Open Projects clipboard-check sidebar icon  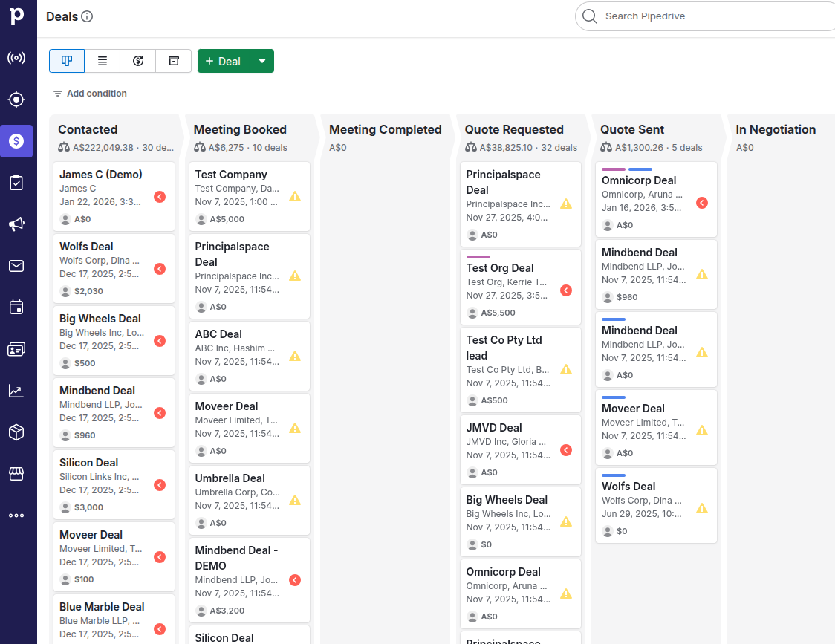coord(16,183)
